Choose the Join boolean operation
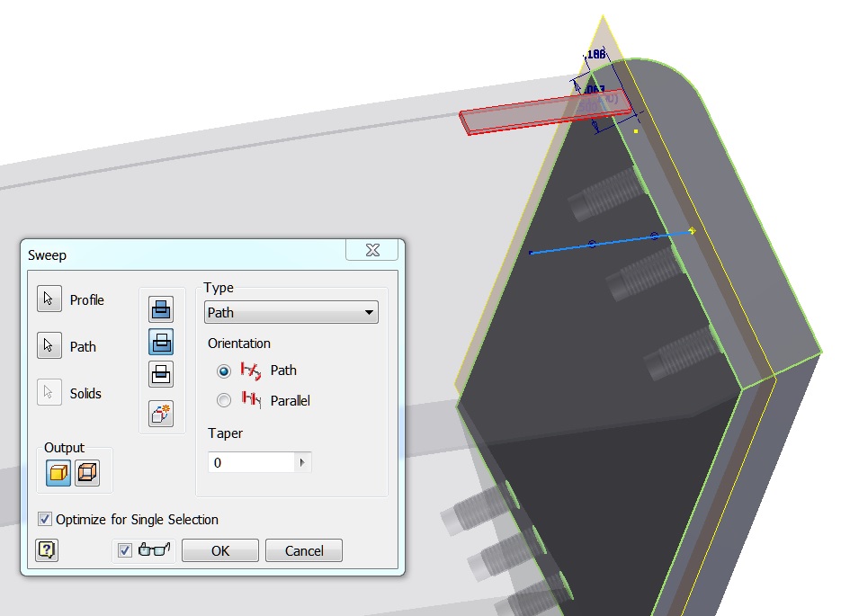Screen dimensions: 841x616 coord(161,308)
